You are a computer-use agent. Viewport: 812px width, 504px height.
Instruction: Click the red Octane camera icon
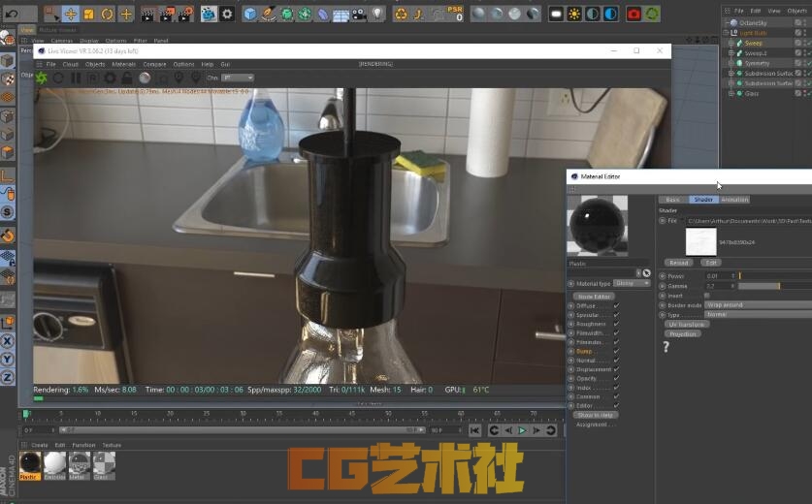[x=633, y=14]
